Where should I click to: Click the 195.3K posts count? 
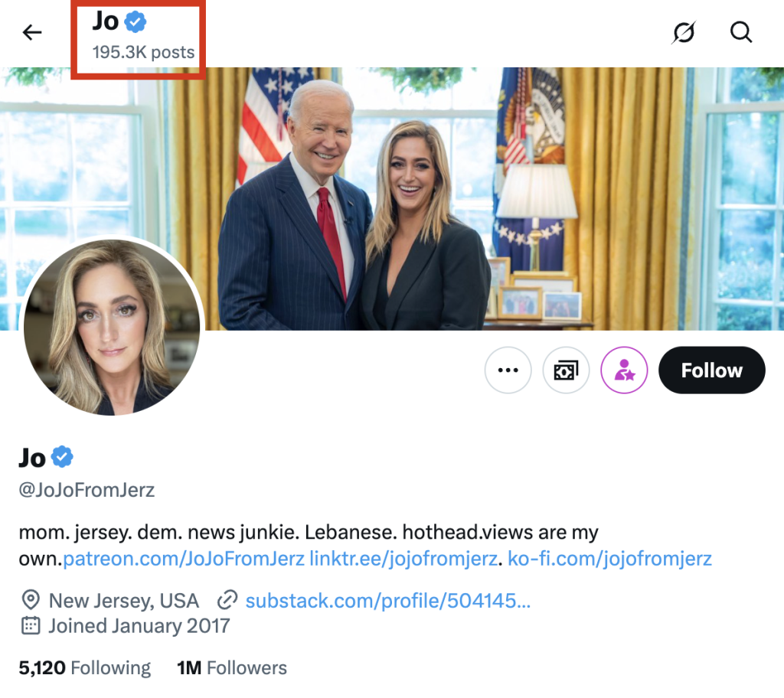(144, 53)
